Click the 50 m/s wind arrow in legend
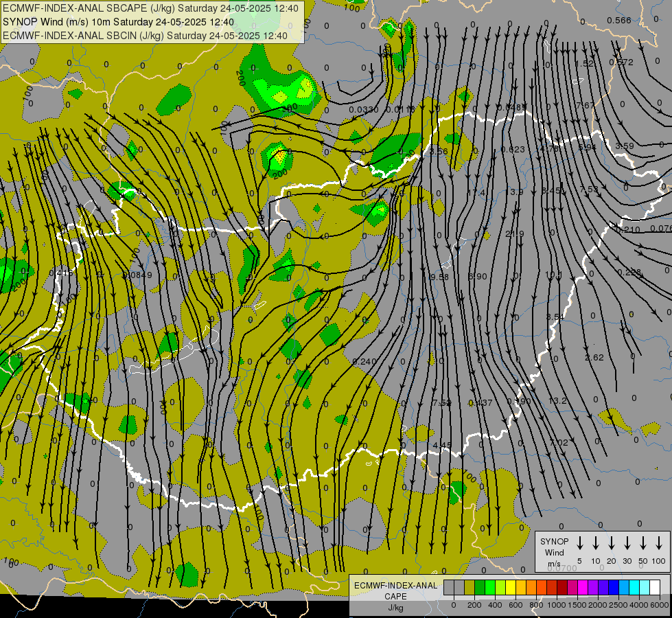 click(643, 543)
